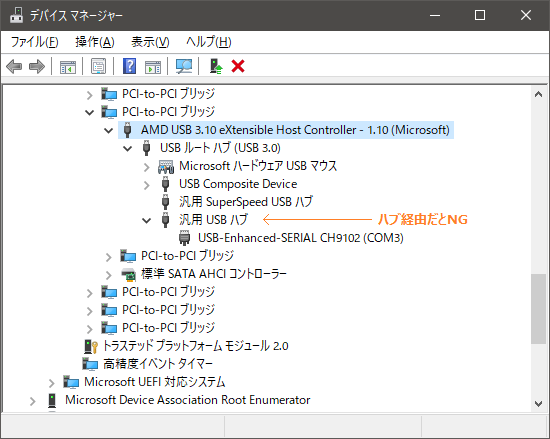
Task: Select USB-Enhanced-SERIAL CH9102 (COM3) device
Action: [301, 238]
